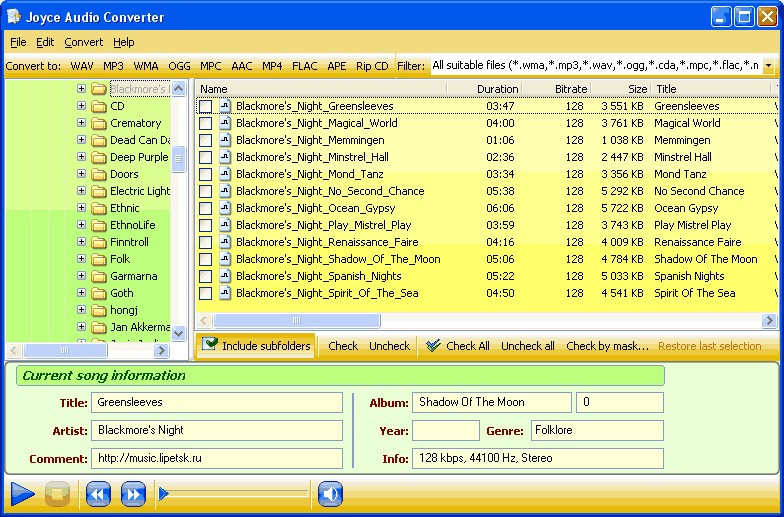Click the audio file icon for Spirit_Of_The_Sea
Viewport: 784px width, 517px height.
[x=225, y=293]
